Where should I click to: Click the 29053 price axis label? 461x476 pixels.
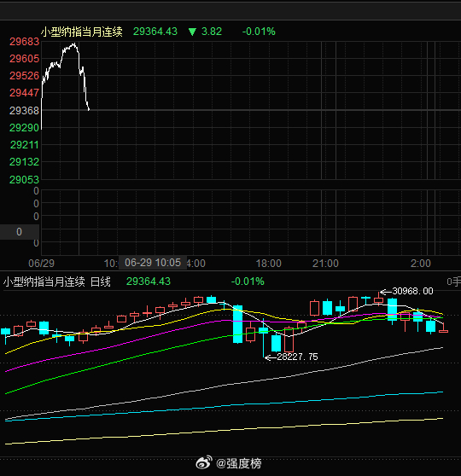(x=24, y=180)
